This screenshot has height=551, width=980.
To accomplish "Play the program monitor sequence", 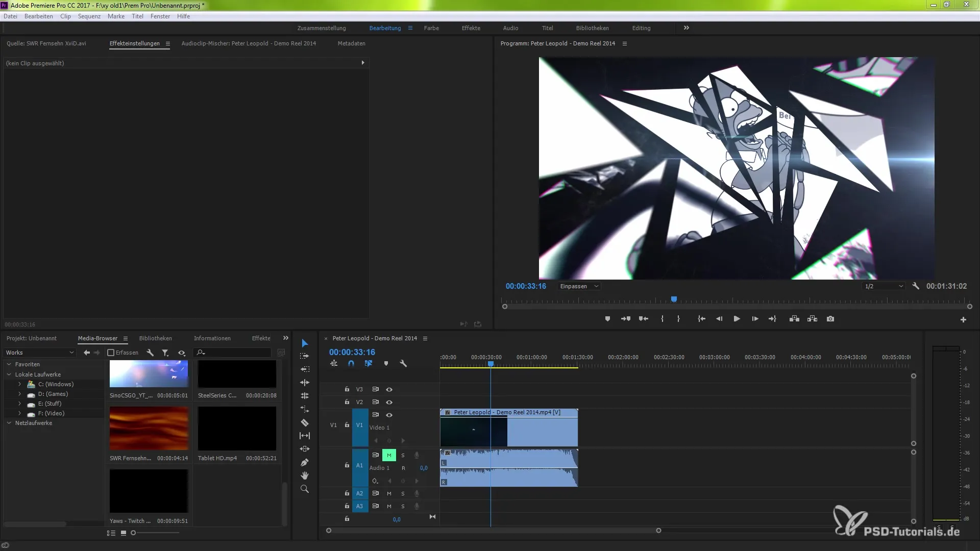I will point(737,319).
